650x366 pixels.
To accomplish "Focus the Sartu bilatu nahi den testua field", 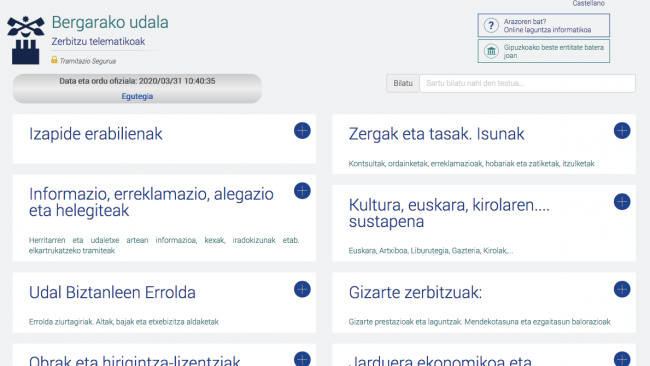I will (527, 83).
